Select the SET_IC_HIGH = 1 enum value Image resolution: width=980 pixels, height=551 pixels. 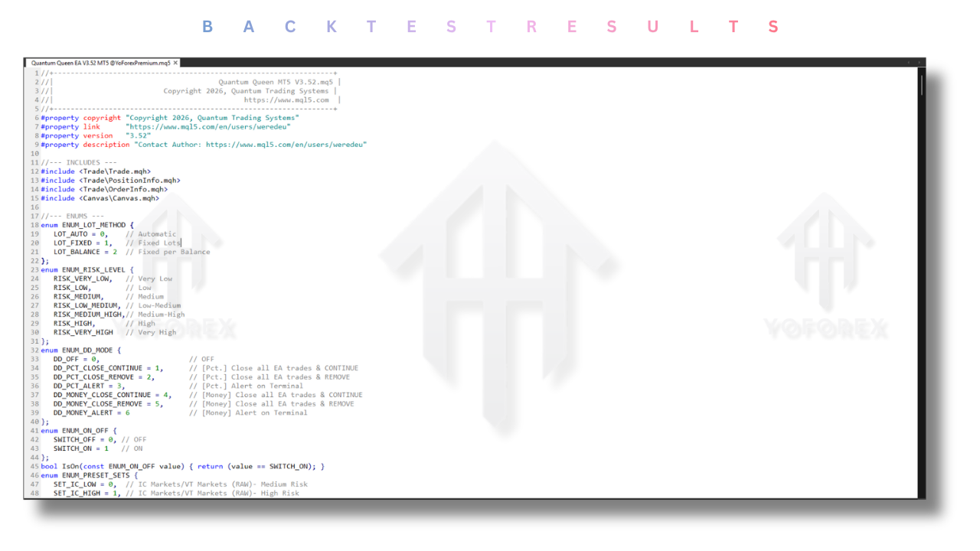click(x=79, y=493)
